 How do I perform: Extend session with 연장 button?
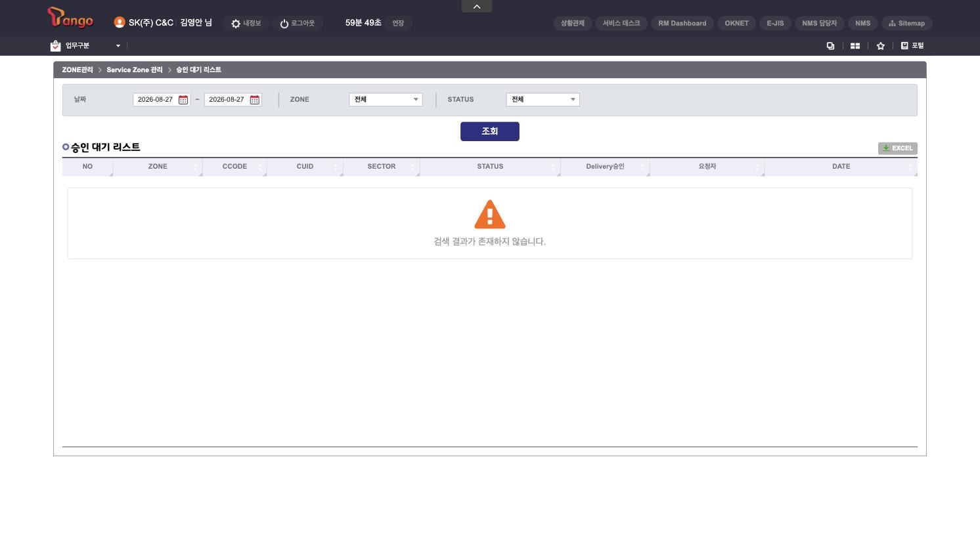click(x=398, y=24)
